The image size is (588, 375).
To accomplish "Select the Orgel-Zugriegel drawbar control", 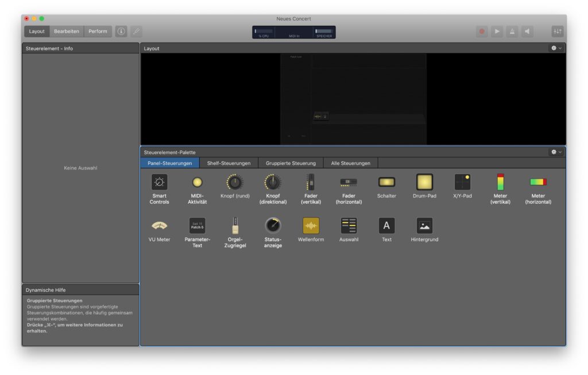I will coord(235,226).
